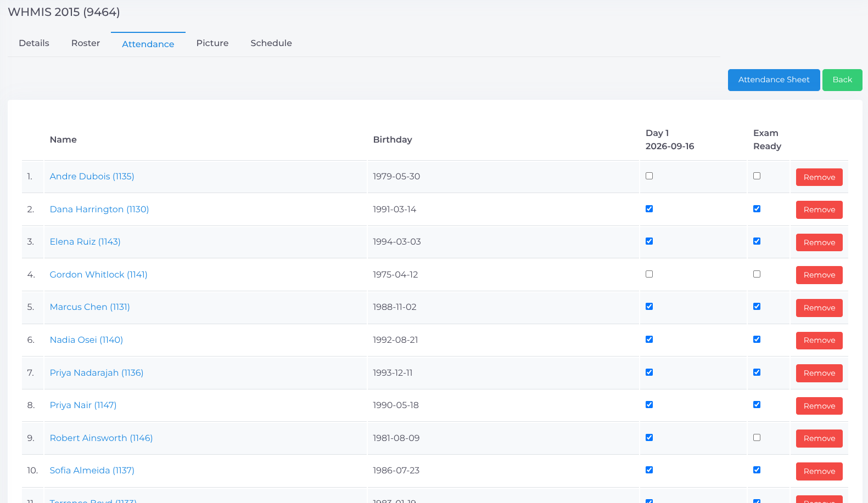Image resolution: width=868 pixels, height=503 pixels.
Task: Remove Marcus Chen from the list
Action: 819,308
